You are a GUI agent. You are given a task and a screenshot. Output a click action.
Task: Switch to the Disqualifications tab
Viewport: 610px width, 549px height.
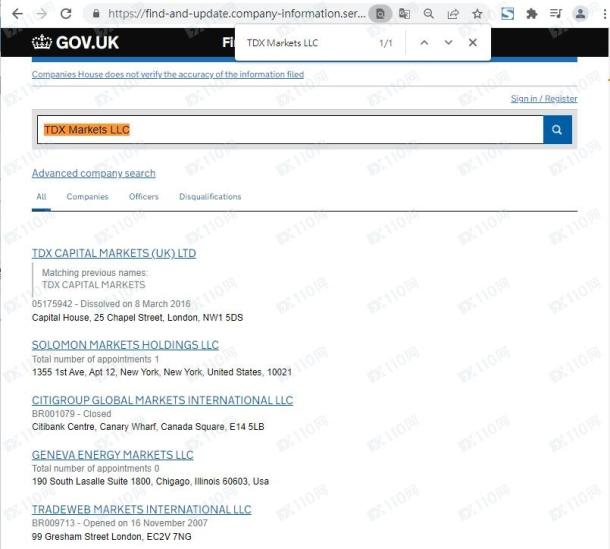(x=210, y=197)
